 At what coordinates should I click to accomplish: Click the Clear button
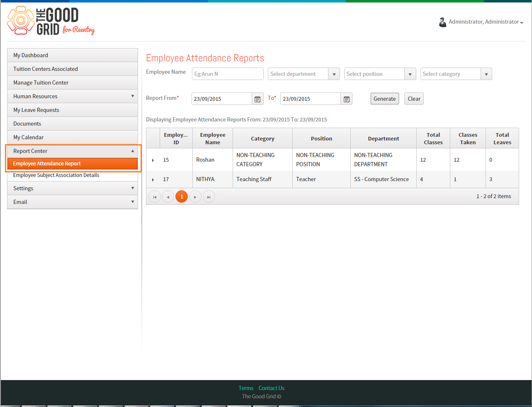[414, 99]
